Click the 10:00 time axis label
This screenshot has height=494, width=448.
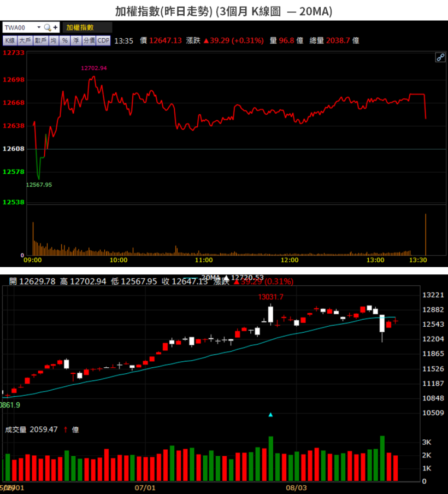click(119, 260)
